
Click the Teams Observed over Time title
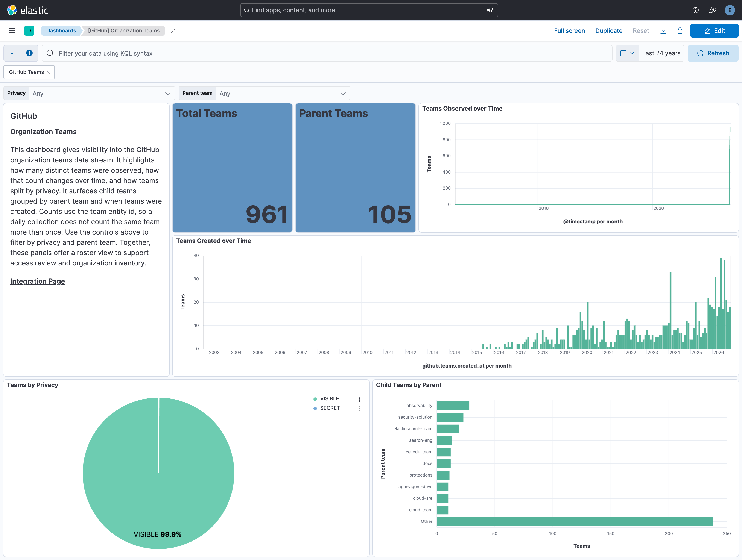(462, 109)
